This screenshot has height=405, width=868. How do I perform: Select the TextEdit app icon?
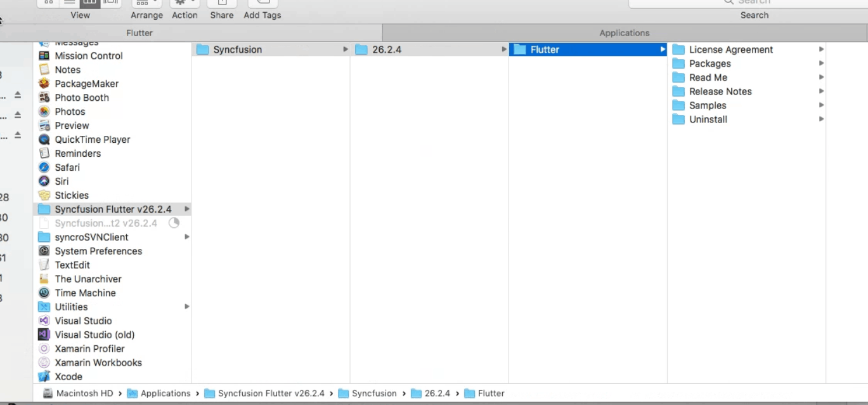point(44,265)
